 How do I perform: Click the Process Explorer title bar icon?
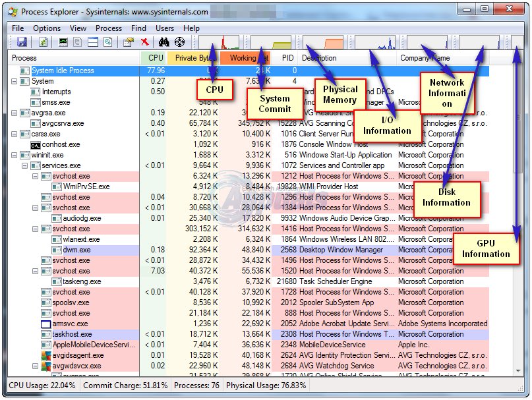click(x=13, y=12)
